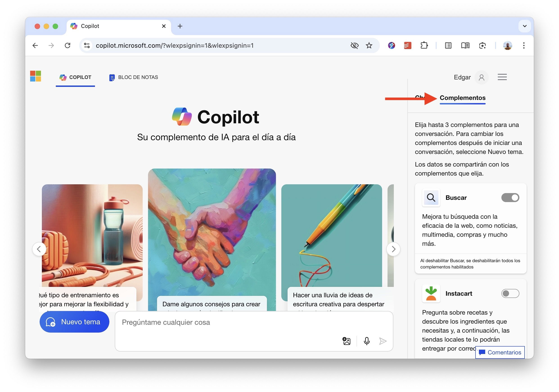Open the hamburger menu
Screen dimensions: 559x392
point(502,77)
